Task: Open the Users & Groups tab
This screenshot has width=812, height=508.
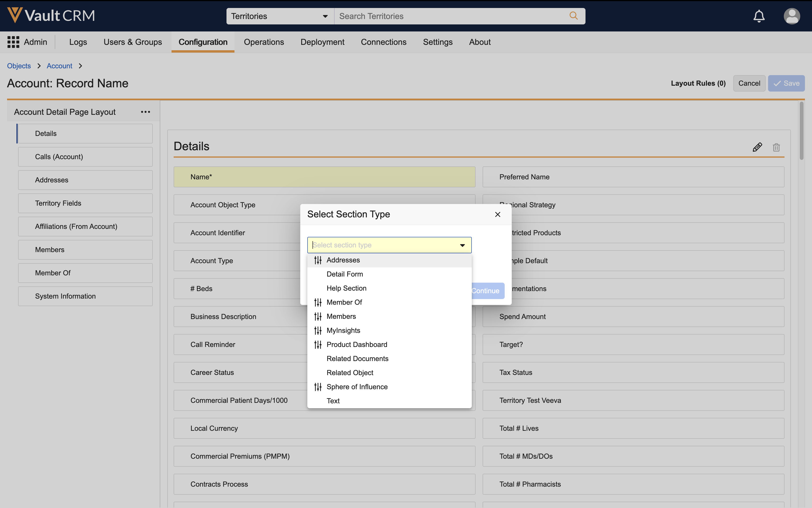Action: [x=133, y=42]
